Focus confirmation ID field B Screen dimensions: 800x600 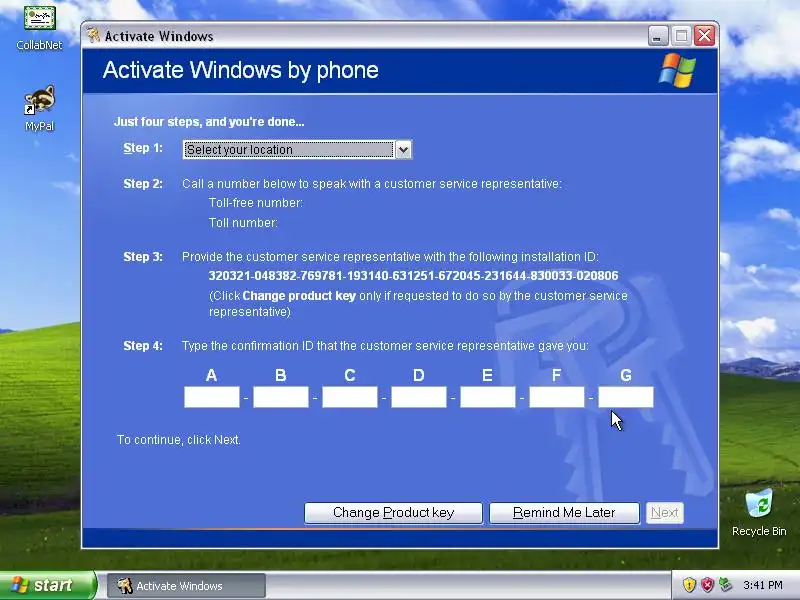click(x=281, y=397)
